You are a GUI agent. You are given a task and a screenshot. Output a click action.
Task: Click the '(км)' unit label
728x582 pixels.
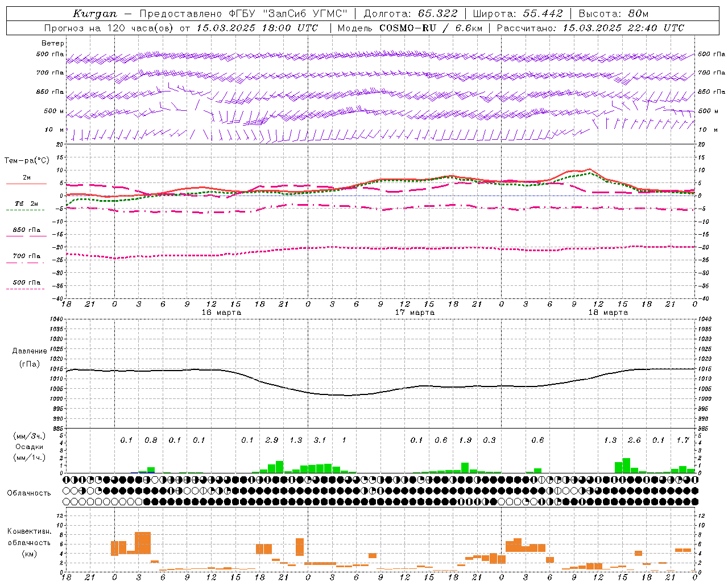coord(29,554)
